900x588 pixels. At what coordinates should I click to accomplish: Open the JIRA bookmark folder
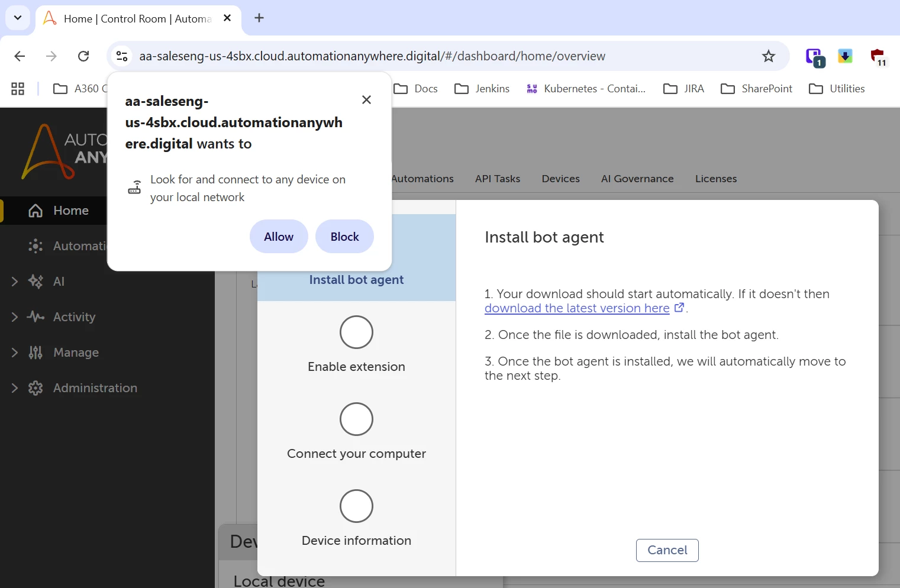tap(683, 89)
